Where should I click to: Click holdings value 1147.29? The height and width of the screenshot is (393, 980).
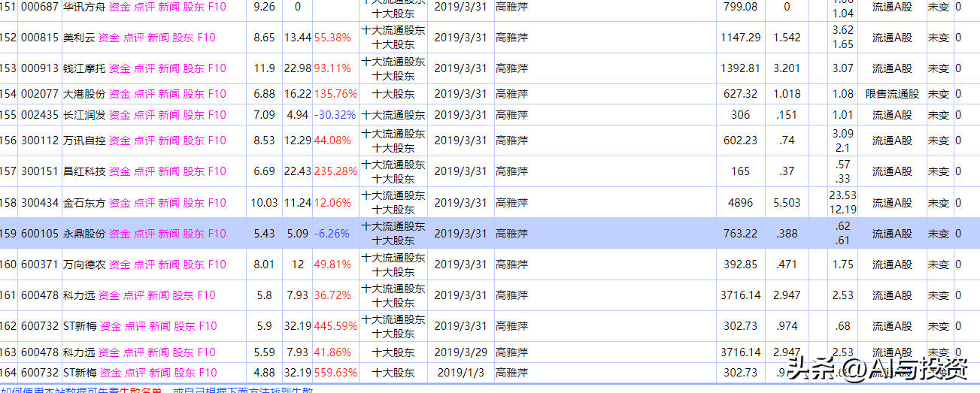(x=740, y=37)
